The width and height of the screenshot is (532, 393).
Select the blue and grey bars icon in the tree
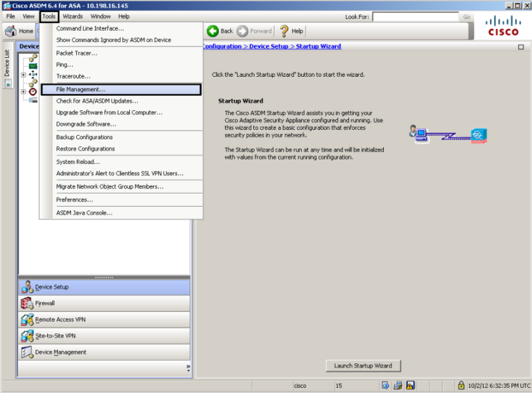pyautogui.click(x=33, y=100)
